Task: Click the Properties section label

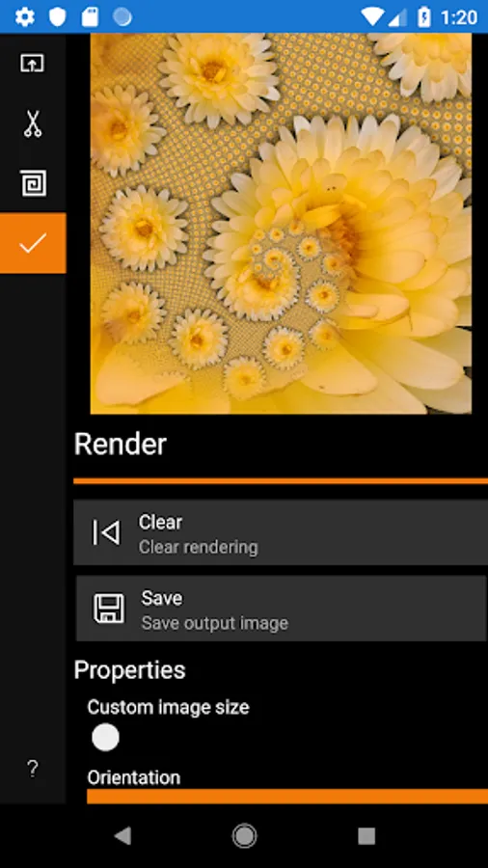Action: tap(129, 670)
